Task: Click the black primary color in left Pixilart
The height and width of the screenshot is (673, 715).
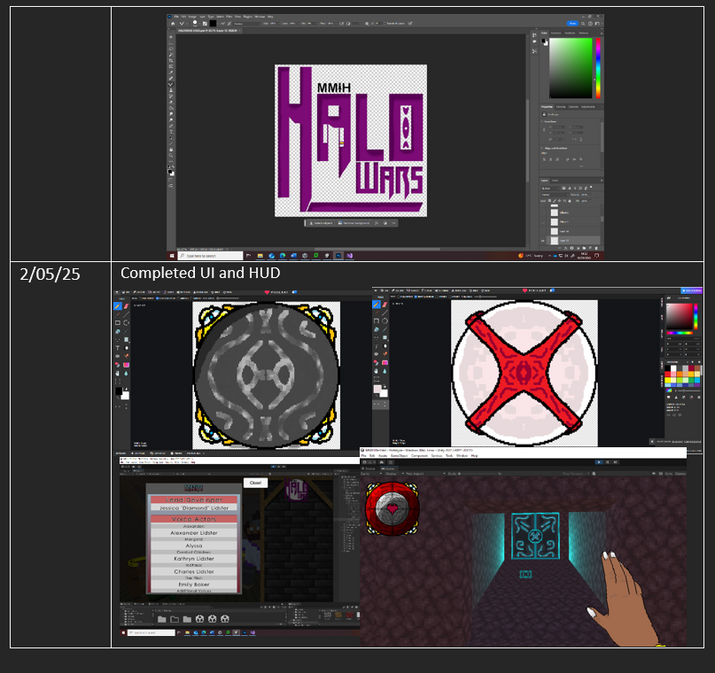Action: point(119,391)
